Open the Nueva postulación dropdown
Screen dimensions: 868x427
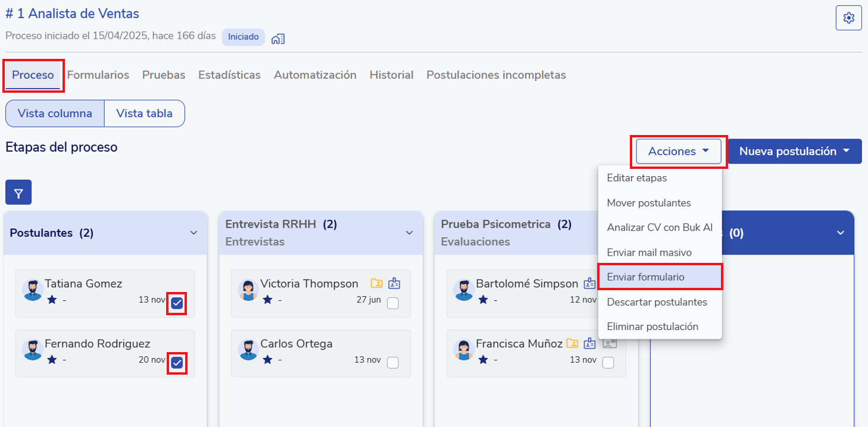coord(794,152)
